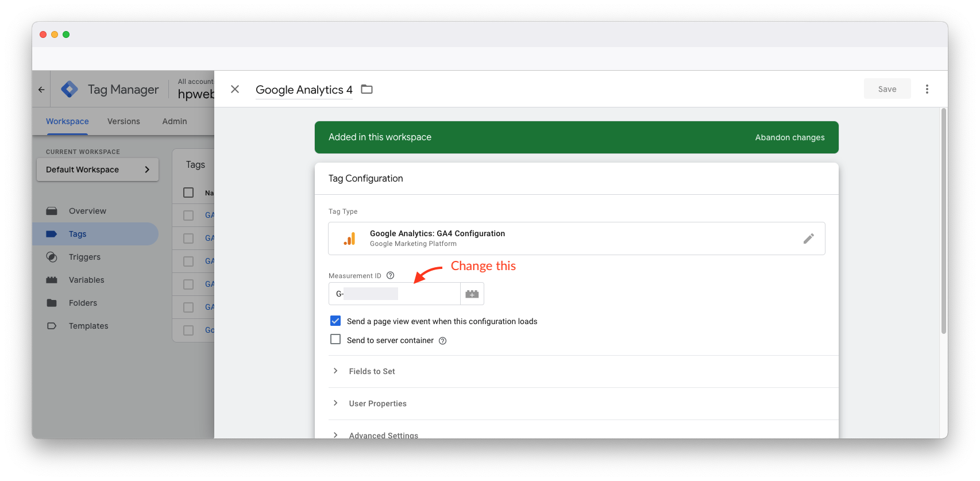The image size is (980, 481).
Task: Click Abandon changes in the green banner
Action: pyautogui.click(x=789, y=137)
